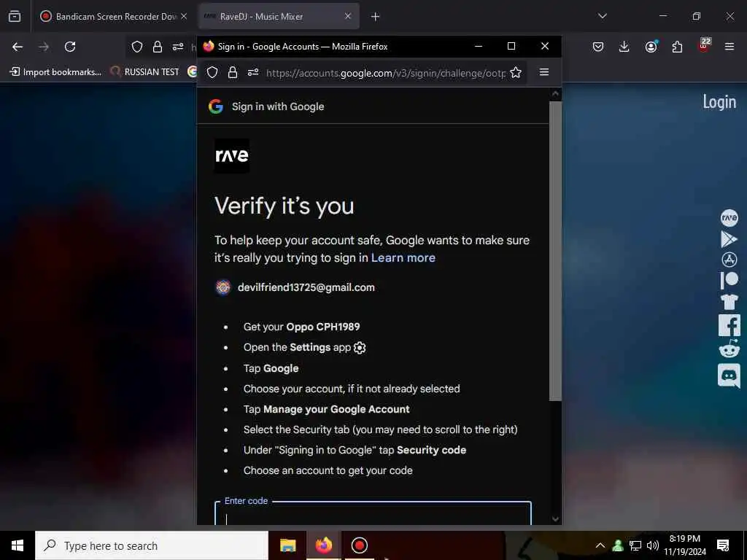Open Reddit icon in RaveDJ sidebar
Viewport: 747px width, 560px height.
pyautogui.click(x=729, y=349)
